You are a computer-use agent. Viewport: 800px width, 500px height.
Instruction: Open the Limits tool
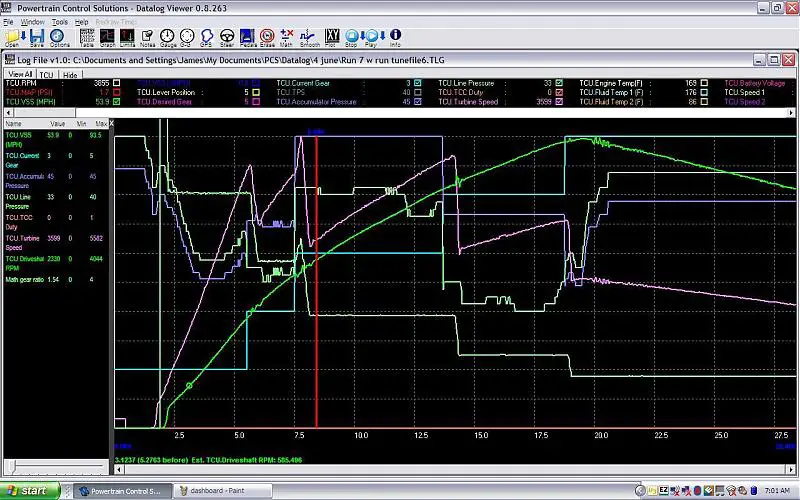pyautogui.click(x=127, y=37)
